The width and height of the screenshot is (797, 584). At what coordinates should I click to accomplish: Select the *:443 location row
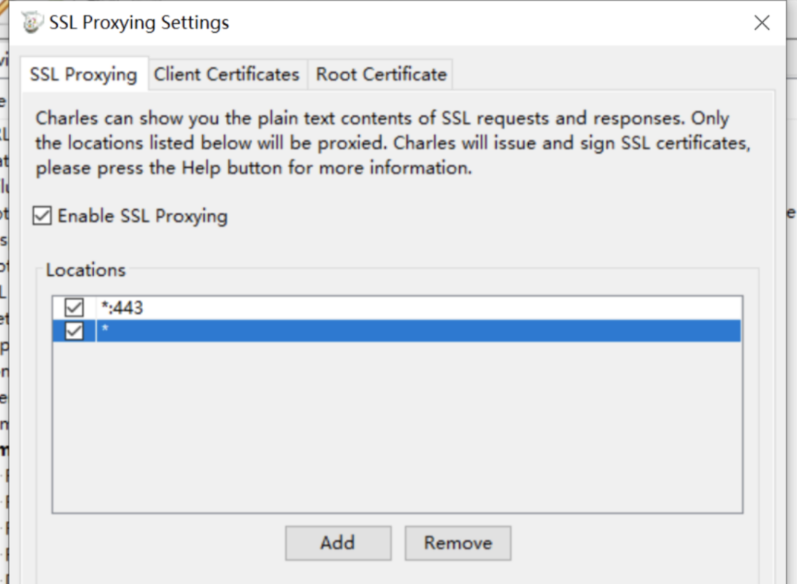coord(397,308)
